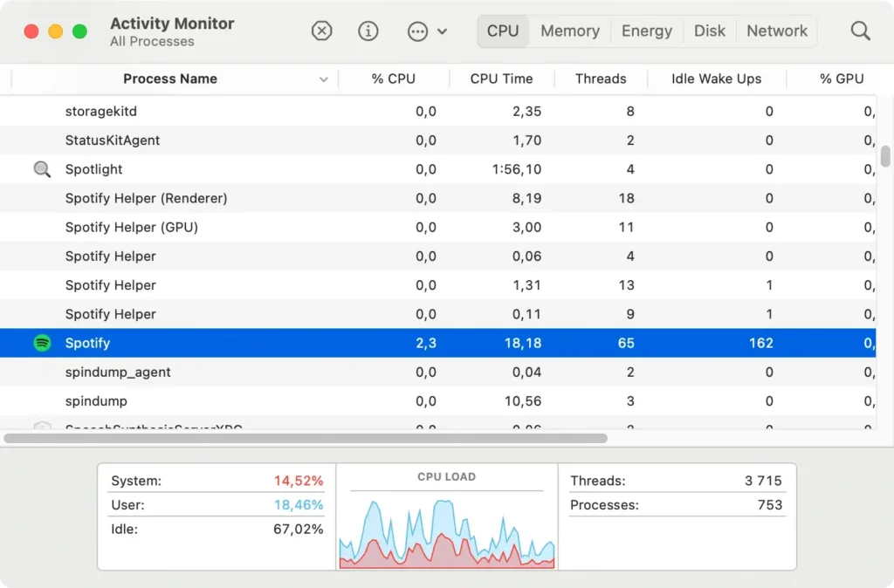This screenshot has height=588, width=894.
Task: Sort by the % CPU column
Action: pos(393,79)
